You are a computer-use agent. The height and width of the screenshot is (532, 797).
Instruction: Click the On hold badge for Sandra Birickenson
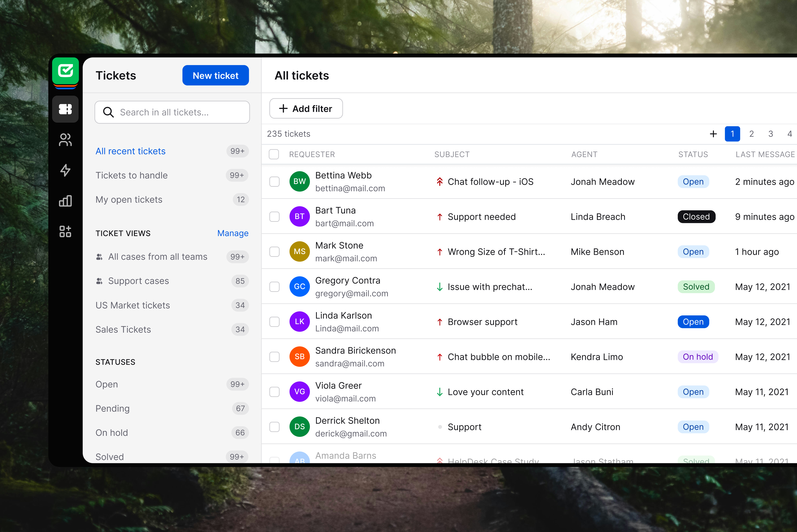click(698, 357)
